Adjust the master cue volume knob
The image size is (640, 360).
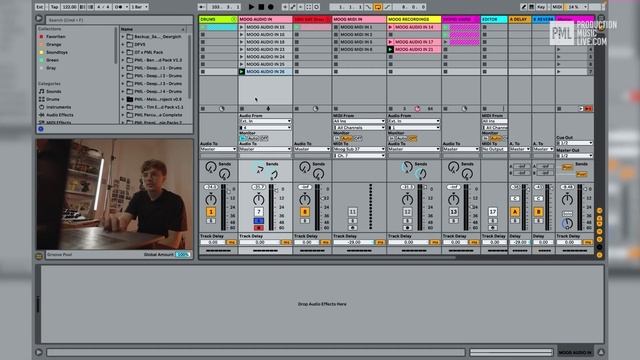[567, 223]
